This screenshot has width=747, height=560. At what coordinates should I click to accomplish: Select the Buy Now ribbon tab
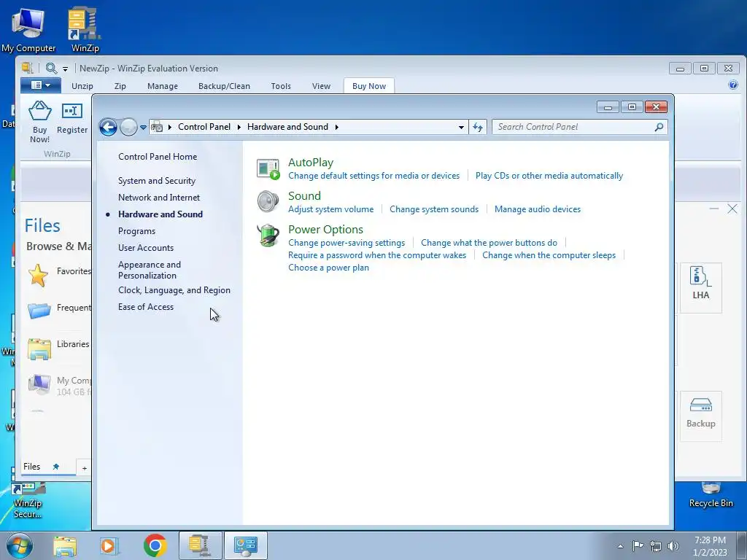click(x=368, y=86)
